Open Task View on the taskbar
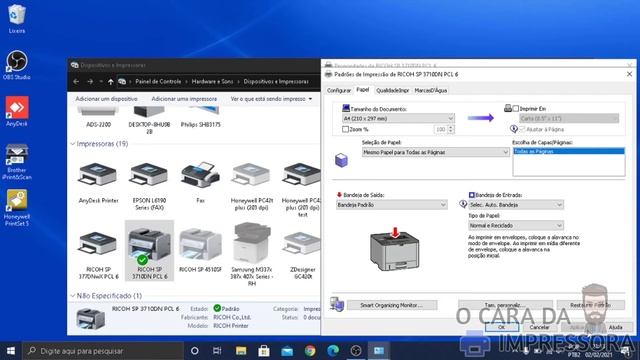The height and width of the screenshot is (360, 640). [x=217, y=351]
